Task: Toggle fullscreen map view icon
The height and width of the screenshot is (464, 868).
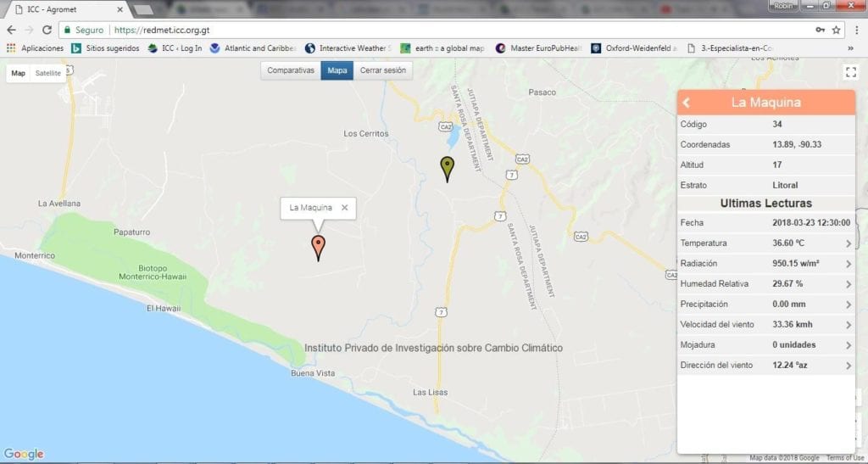Action: pyautogui.click(x=851, y=73)
